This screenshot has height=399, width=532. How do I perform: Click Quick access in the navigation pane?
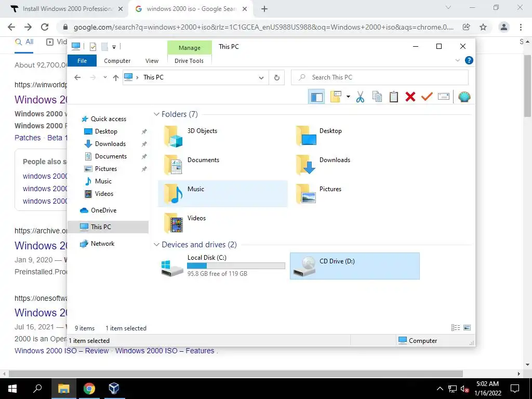click(x=109, y=119)
